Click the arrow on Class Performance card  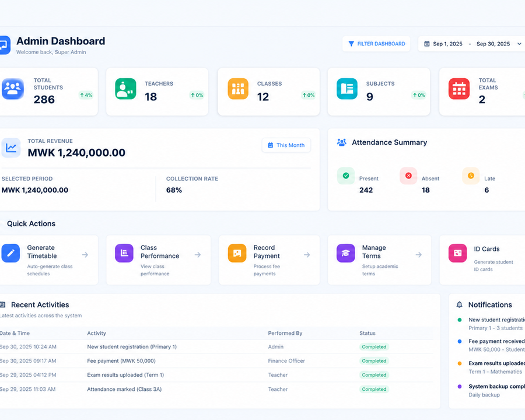198,255
